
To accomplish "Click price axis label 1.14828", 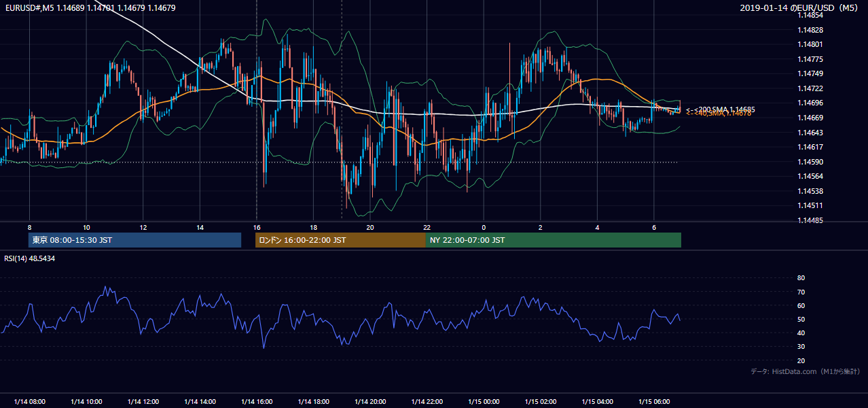I will (x=811, y=30).
